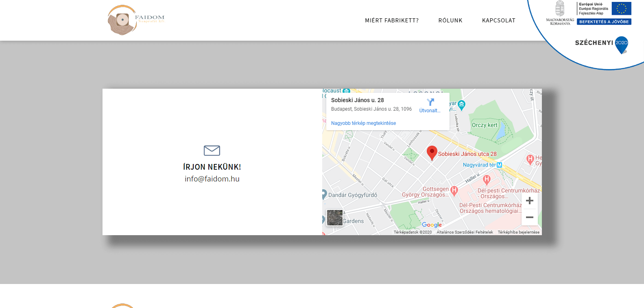Click the Nagyvárad tér metro station icon
This screenshot has height=308, width=644.
(x=500, y=165)
